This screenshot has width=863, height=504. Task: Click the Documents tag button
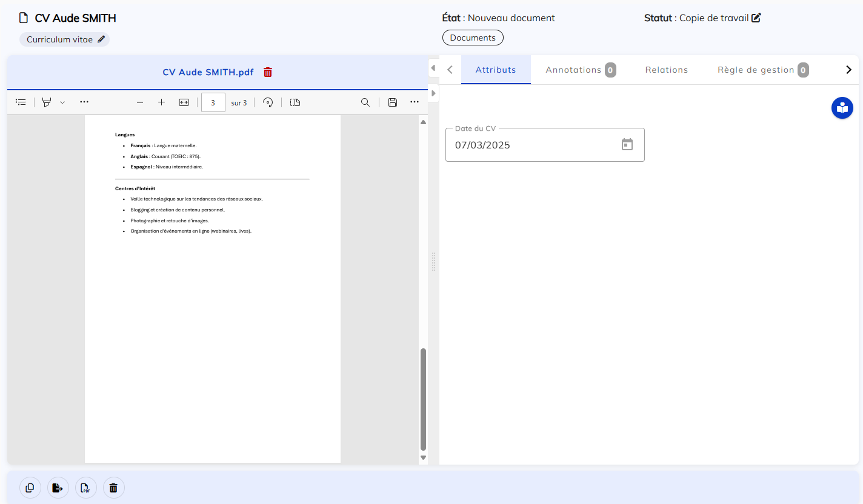(x=473, y=38)
